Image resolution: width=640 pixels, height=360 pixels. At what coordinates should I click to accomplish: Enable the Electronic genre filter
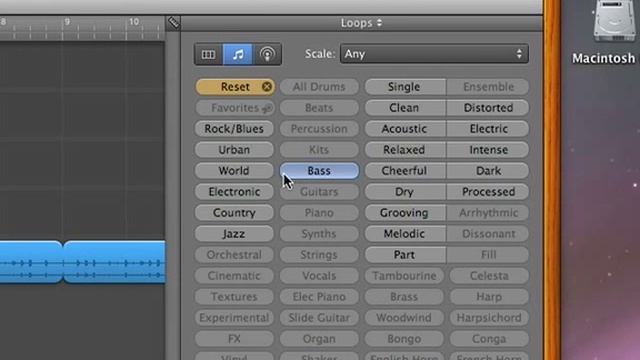[x=234, y=192]
